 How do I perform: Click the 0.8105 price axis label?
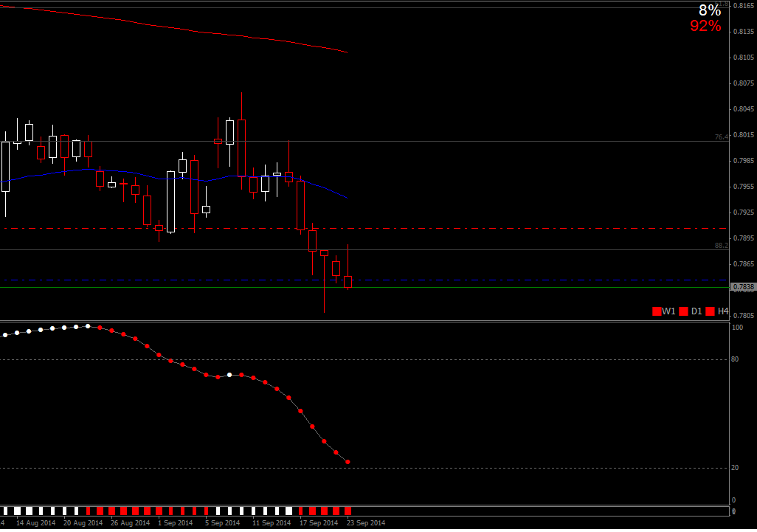(x=744, y=58)
